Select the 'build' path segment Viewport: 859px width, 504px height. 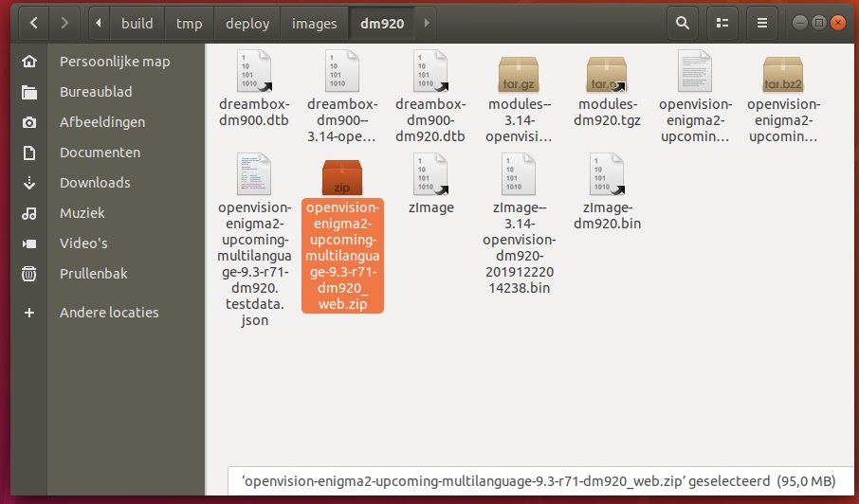[x=137, y=23]
